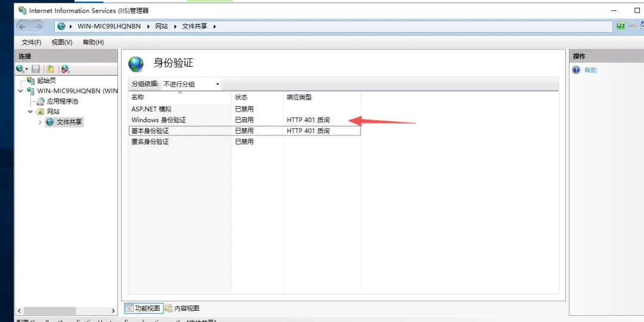
Task: Open the breadcrumb arrow before 文件共享
Action: 175,26
